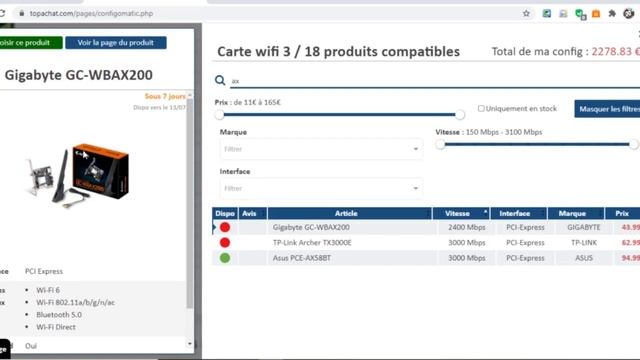
Task: Click the 'Wi-Fi Direct' spec line
Action: 56,327
